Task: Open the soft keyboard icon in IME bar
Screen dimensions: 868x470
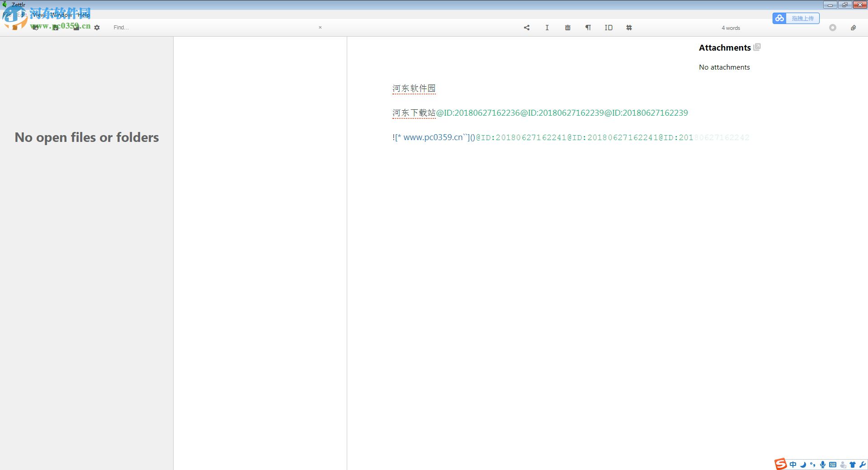Action: point(833,465)
